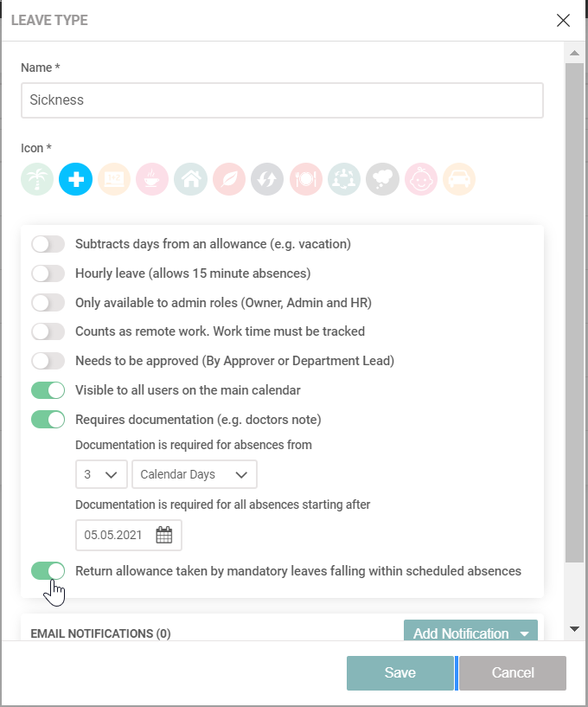Open the days count dropdown showing 3

tap(101, 474)
